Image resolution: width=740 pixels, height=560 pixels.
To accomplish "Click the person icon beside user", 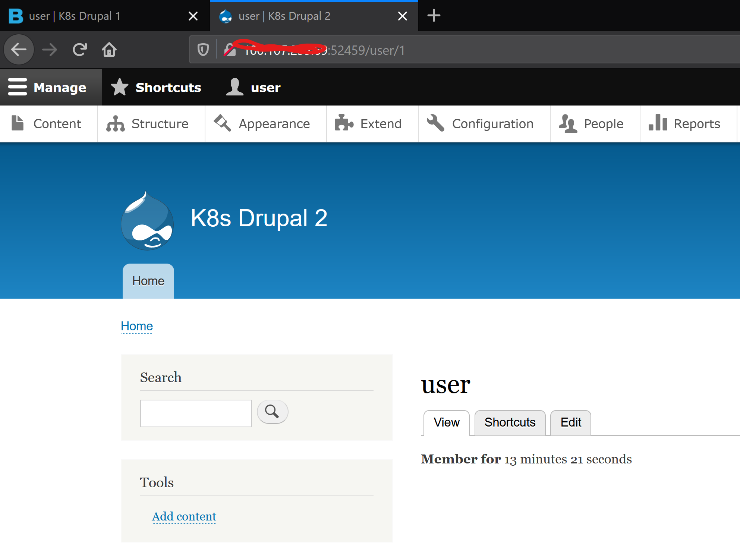I will (x=234, y=87).
